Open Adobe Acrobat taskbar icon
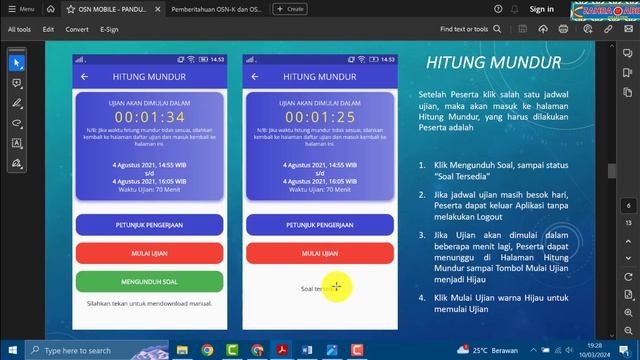The width and height of the screenshot is (640, 360). click(x=282, y=350)
